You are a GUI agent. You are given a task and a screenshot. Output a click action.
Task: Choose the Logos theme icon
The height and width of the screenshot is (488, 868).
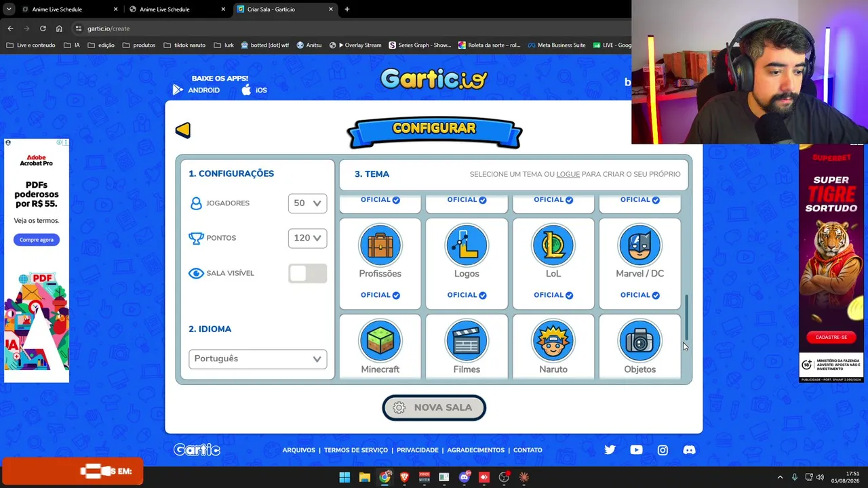[x=467, y=245]
